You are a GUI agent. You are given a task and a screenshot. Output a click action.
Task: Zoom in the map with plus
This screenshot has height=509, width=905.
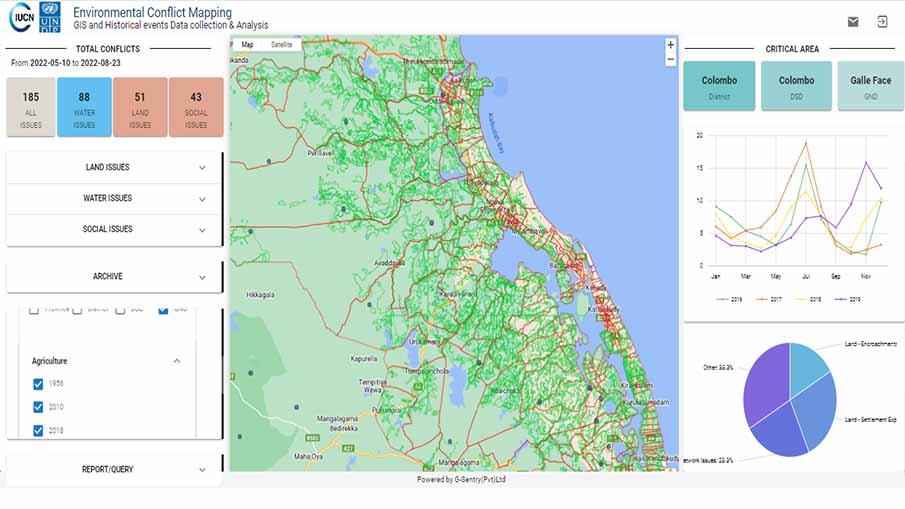point(670,45)
